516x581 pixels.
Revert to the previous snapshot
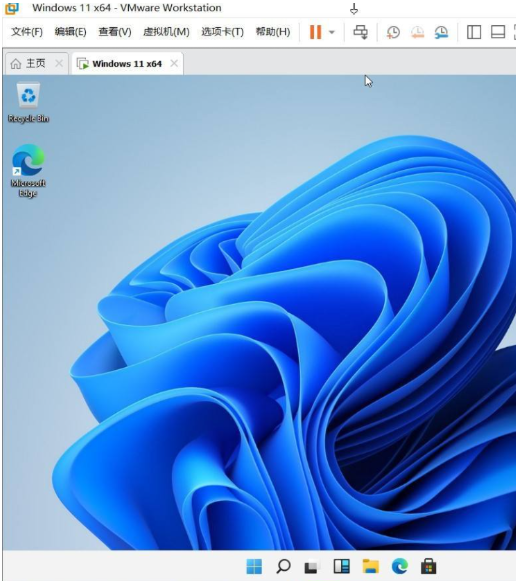(x=417, y=32)
